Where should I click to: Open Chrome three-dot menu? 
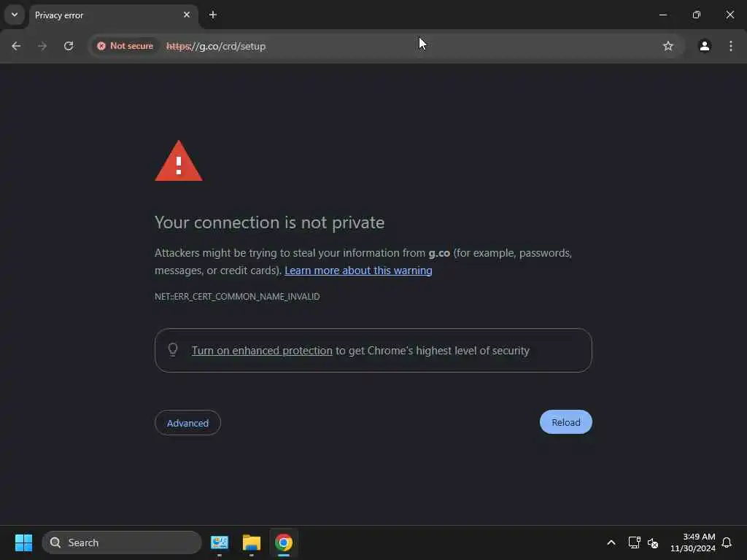click(731, 46)
